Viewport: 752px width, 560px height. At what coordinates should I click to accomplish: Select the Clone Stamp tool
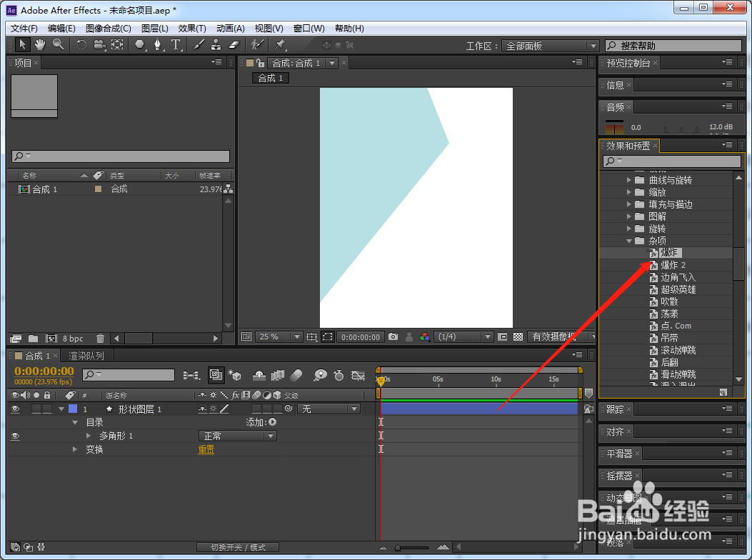(x=216, y=45)
